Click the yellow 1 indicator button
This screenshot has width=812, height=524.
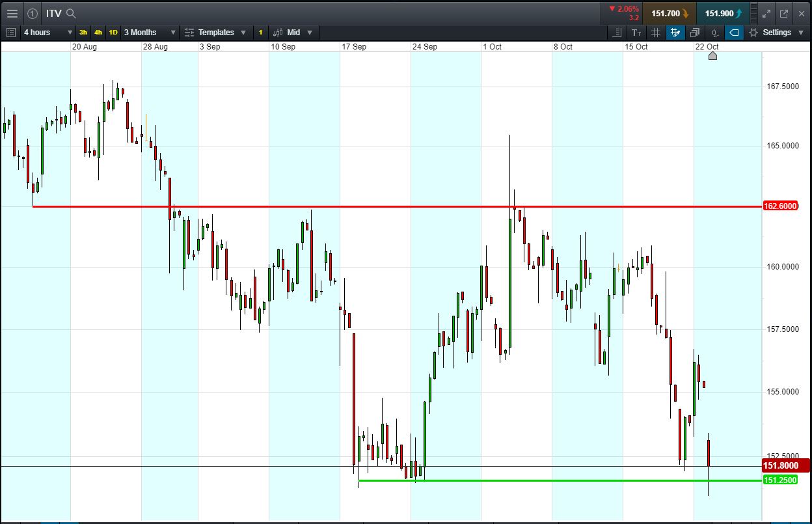point(260,32)
